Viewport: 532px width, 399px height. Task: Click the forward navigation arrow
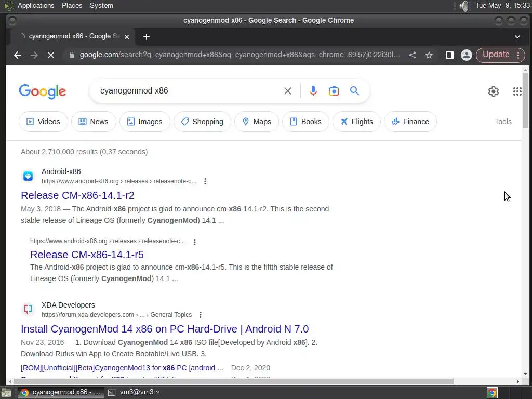(34, 55)
